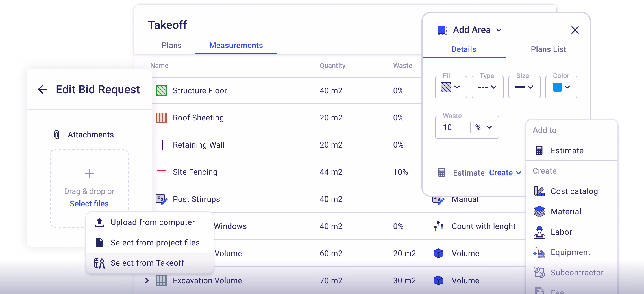This screenshot has width=644, height=294.
Task: Click the Excavation Volume row name
Action: tap(207, 280)
